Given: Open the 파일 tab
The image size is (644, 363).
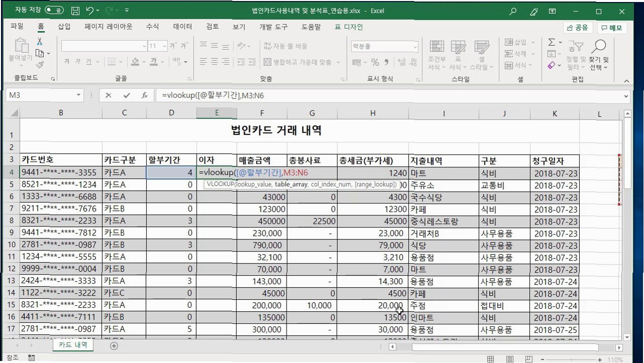Looking at the screenshot, I should (17, 27).
